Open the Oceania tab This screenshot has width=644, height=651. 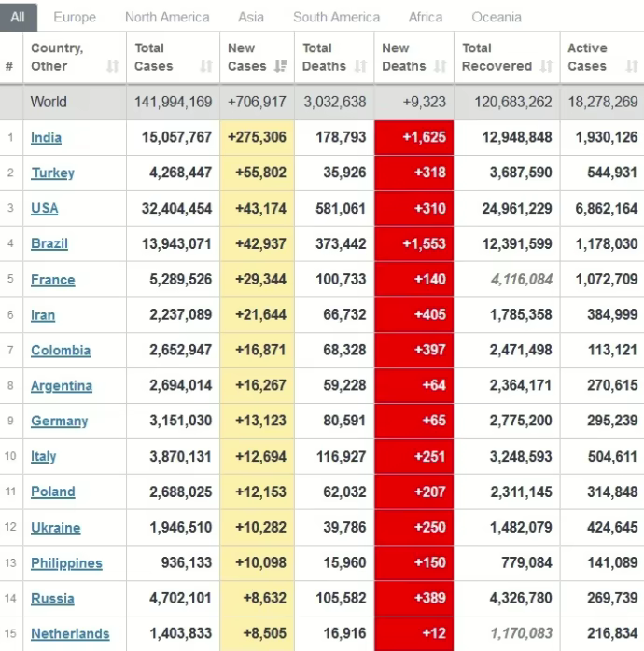click(x=497, y=17)
